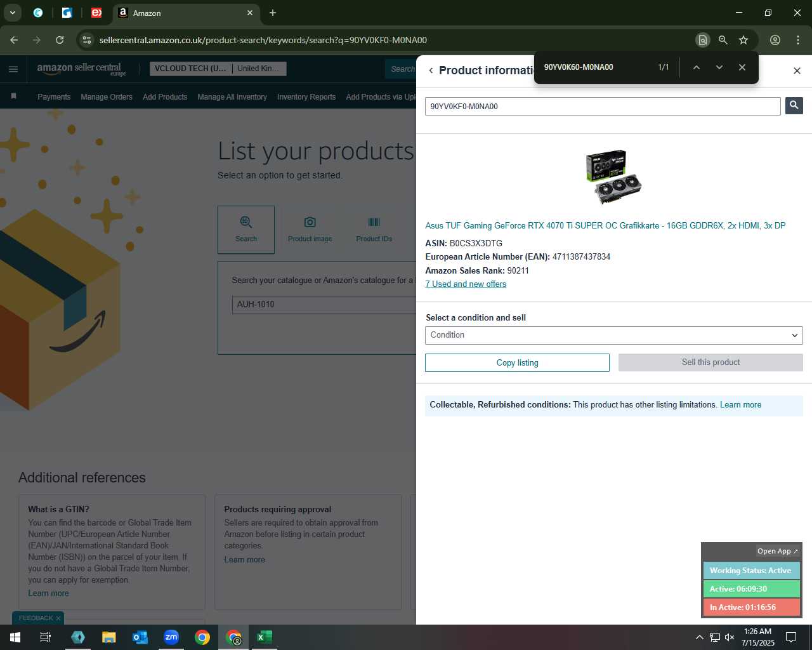Close the find-in-page bar
Image resolution: width=812 pixels, height=650 pixels.
(x=742, y=67)
